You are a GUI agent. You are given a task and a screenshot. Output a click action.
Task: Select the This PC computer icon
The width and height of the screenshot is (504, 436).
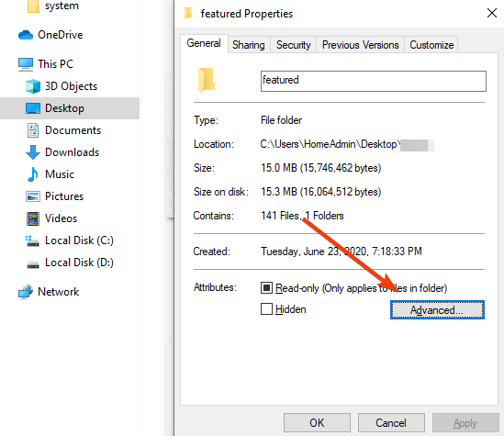click(x=26, y=64)
